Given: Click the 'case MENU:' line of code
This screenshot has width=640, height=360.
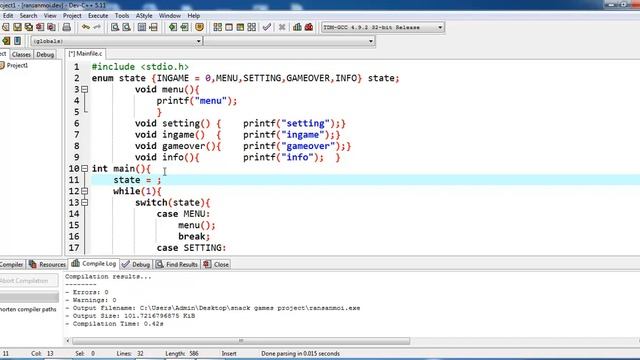Looking at the screenshot, I should (x=183, y=214).
